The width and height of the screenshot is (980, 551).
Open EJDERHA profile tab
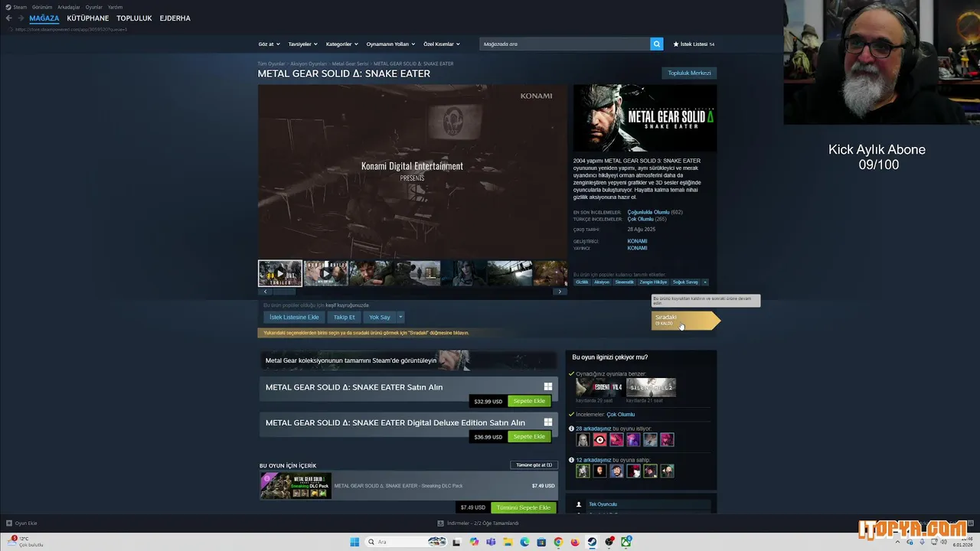coord(175,18)
